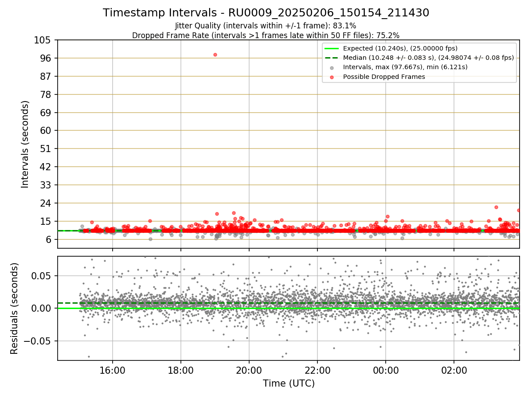
Task: Select legend text starting 'Median (10.248 +/- 0.083 s)'
Action: pos(428,58)
